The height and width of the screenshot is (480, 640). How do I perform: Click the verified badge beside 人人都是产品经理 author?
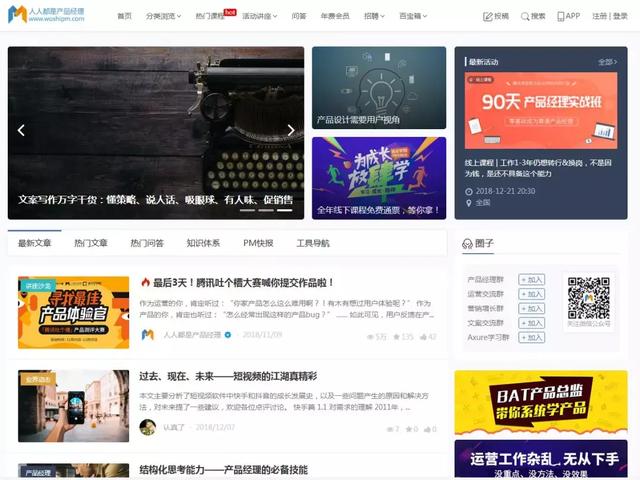228,335
